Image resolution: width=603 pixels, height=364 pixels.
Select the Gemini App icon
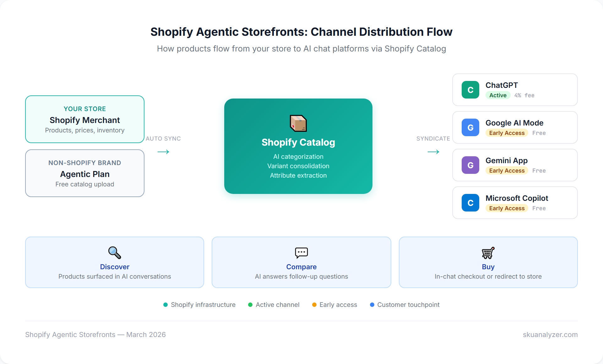(x=470, y=165)
